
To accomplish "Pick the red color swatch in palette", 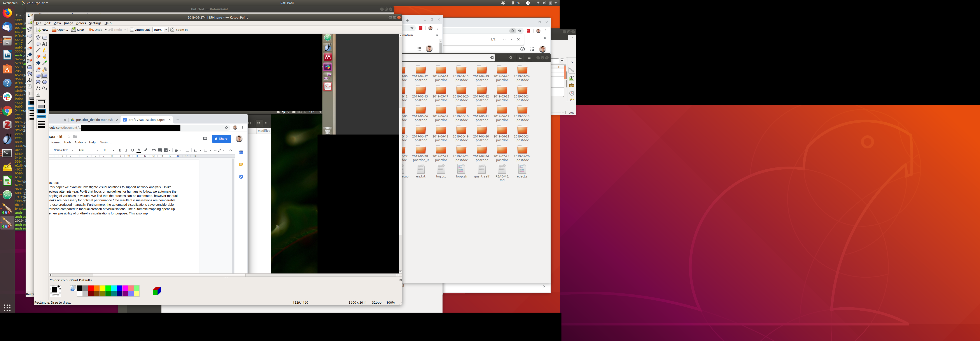I will click(91, 288).
